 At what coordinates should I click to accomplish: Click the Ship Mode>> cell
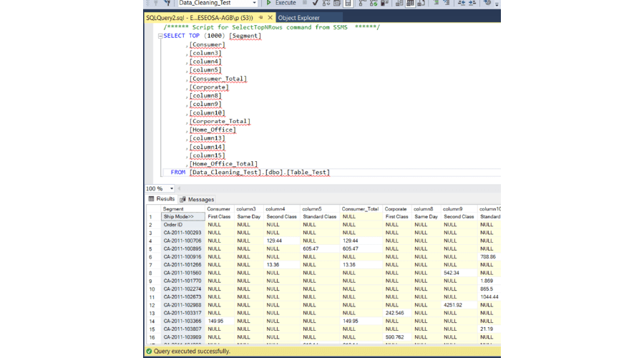coord(182,217)
